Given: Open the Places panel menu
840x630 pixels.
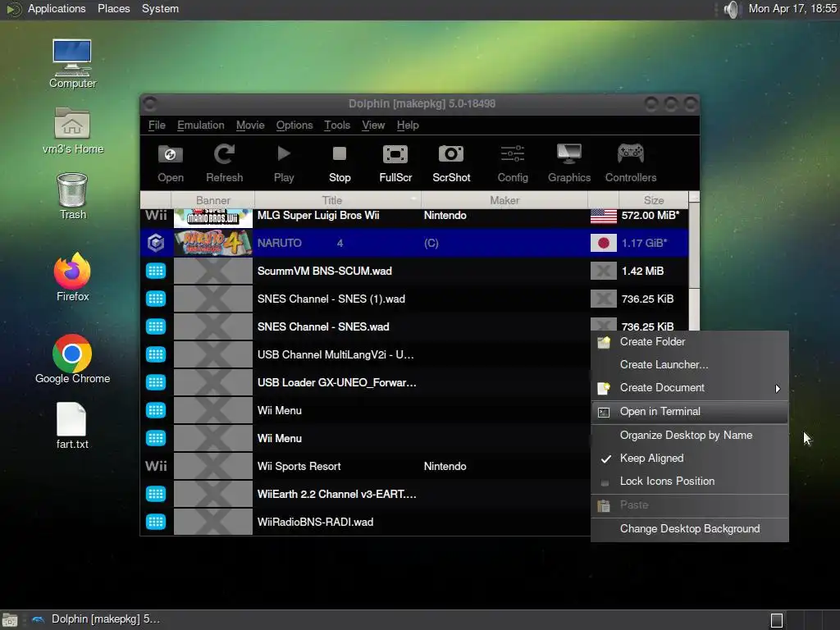Looking at the screenshot, I should (113, 8).
